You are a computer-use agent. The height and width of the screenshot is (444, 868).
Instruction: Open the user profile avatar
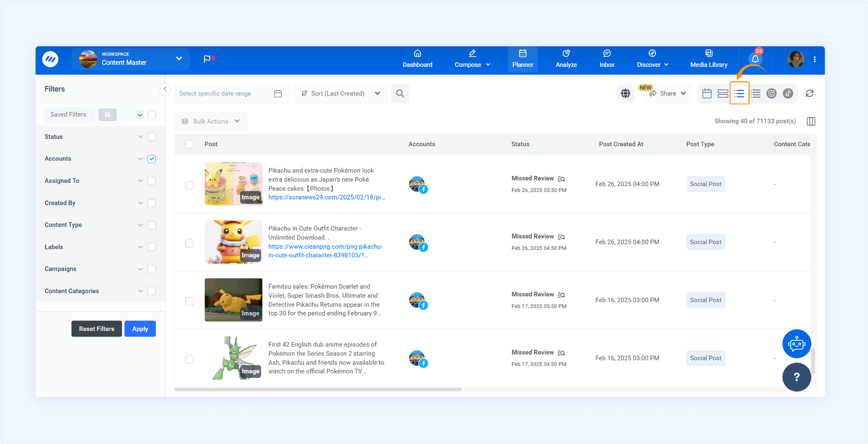point(796,59)
